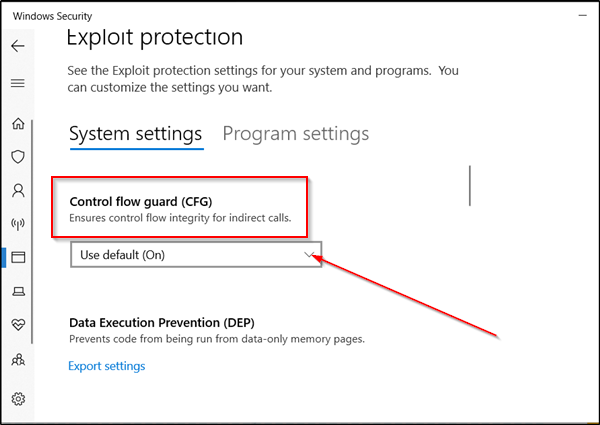This screenshot has width=600, height=425.
Task: Open Device performance & health heart icon
Action: pyautogui.click(x=18, y=325)
